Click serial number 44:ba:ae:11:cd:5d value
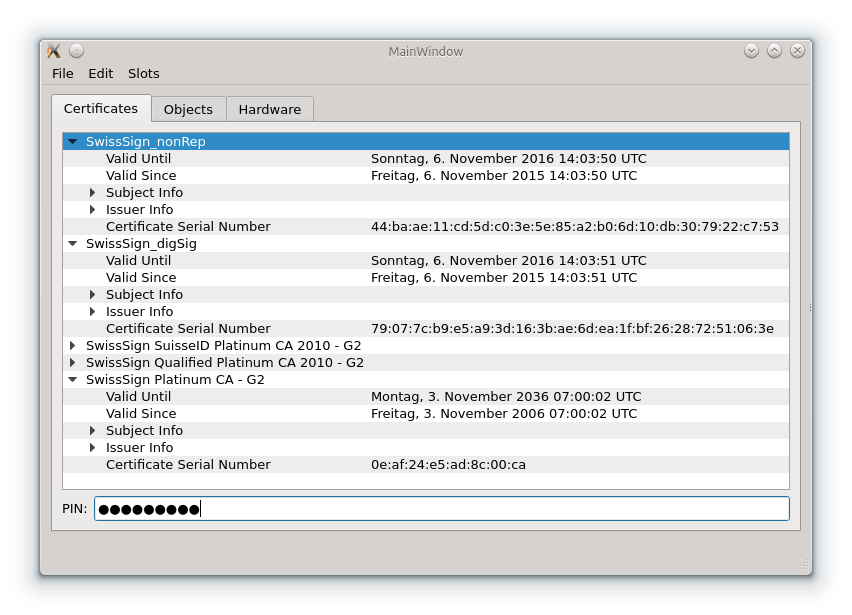 (575, 227)
